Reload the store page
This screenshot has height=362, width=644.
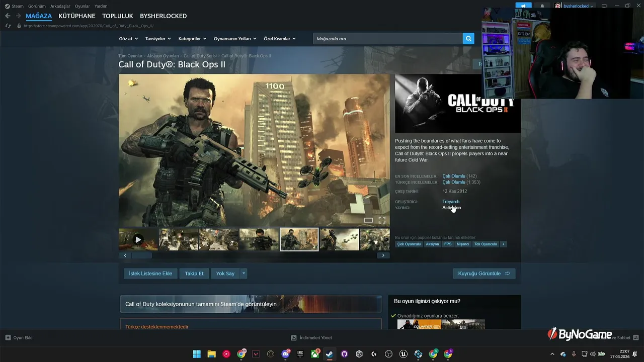[x=8, y=26]
